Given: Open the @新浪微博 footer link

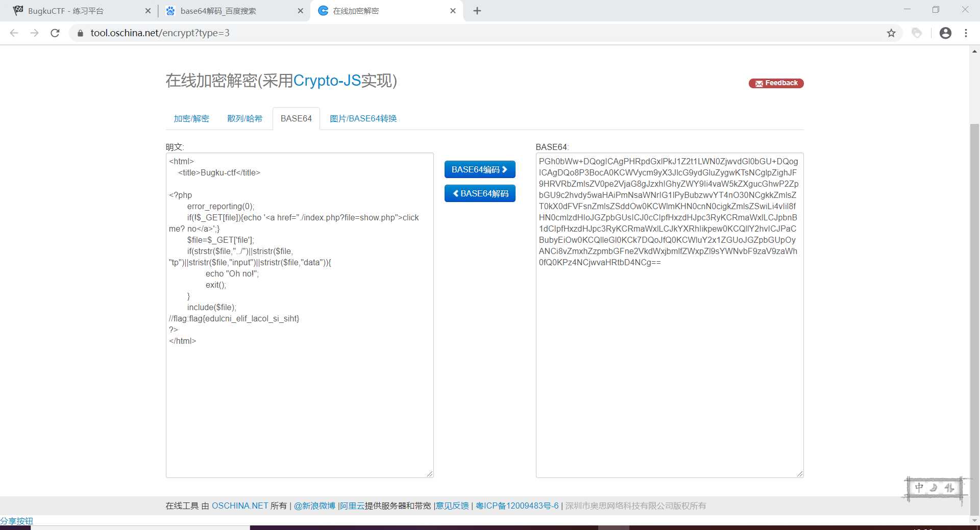Looking at the screenshot, I should point(314,506).
